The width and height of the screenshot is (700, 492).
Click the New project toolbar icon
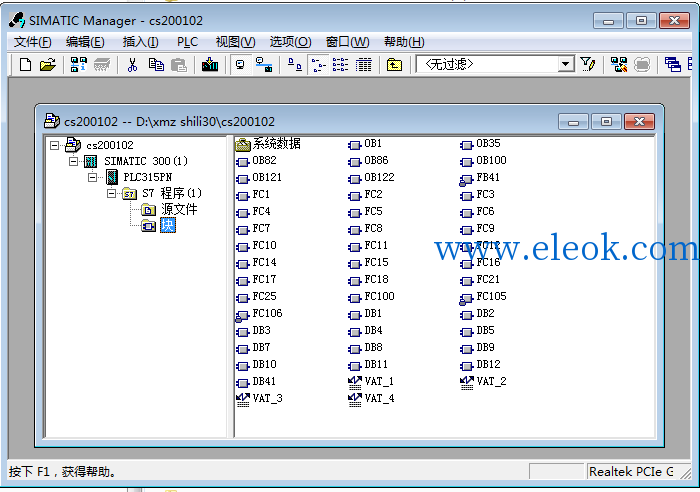point(25,65)
